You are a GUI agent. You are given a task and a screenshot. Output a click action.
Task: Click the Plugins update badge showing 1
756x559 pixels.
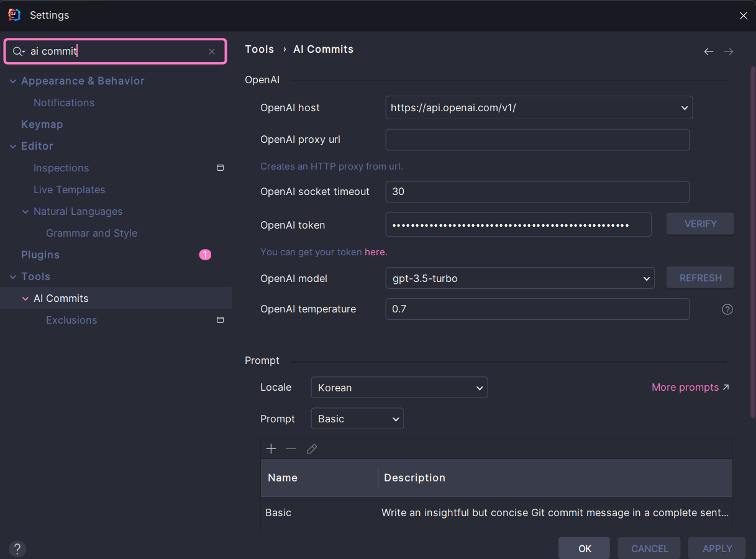click(205, 255)
